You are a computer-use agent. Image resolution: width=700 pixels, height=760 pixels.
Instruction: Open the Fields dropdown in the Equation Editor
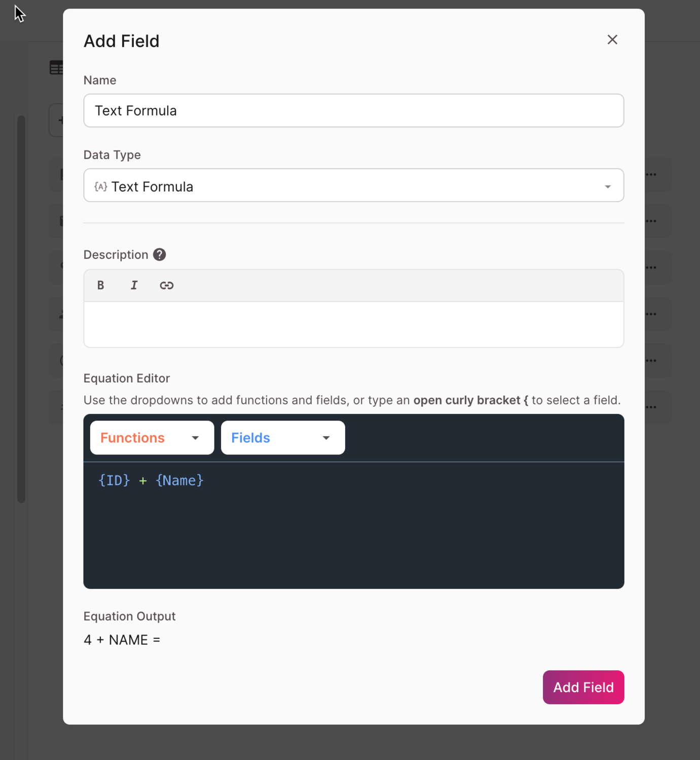click(x=282, y=438)
